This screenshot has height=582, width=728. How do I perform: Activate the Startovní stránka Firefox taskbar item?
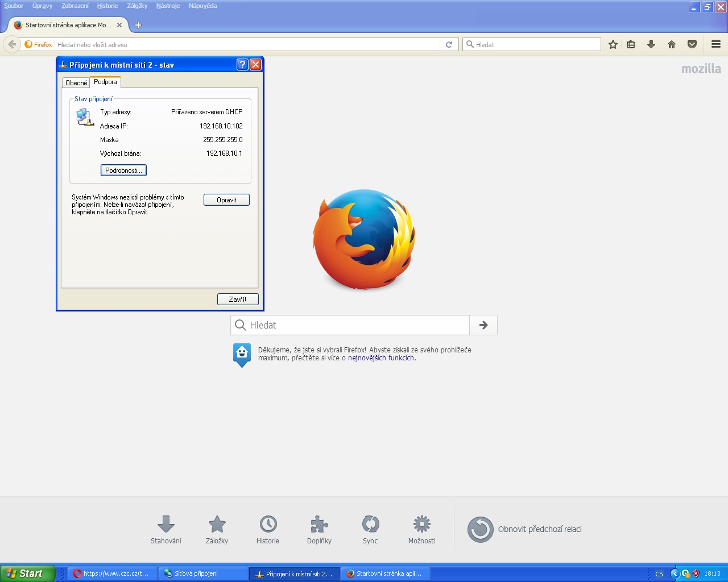pyautogui.click(x=385, y=573)
